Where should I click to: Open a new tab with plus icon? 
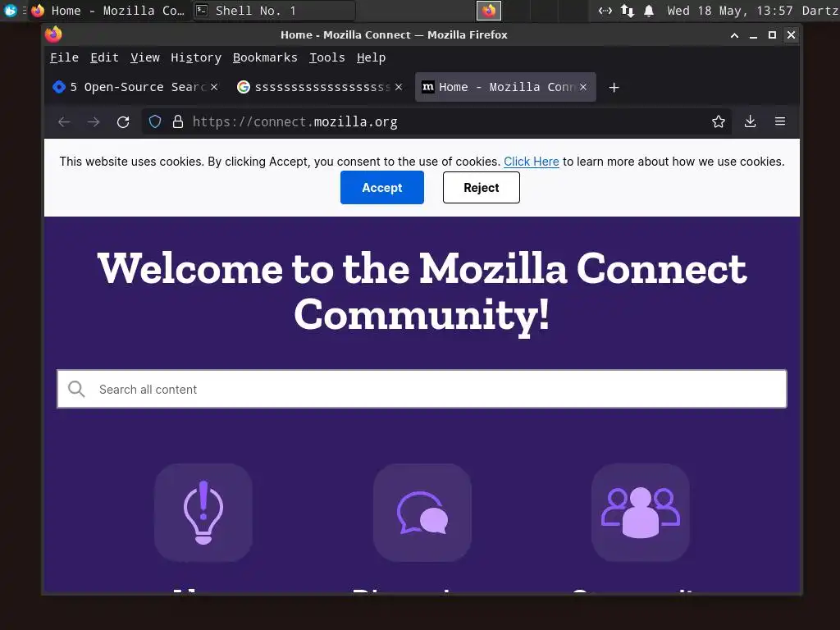point(614,87)
